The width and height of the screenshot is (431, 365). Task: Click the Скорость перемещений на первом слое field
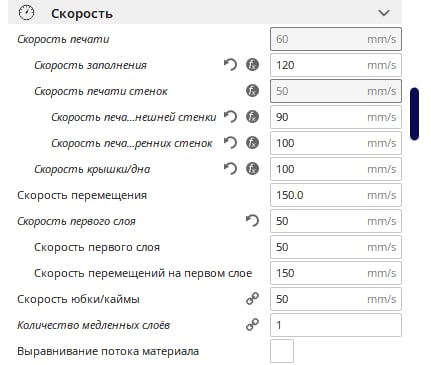pos(336,273)
